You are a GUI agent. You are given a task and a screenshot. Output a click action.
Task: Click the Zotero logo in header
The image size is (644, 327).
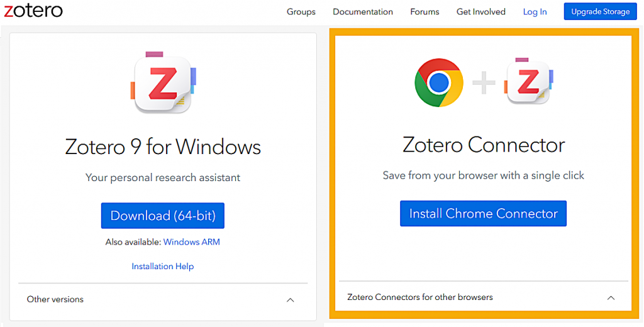(x=33, y=11)
